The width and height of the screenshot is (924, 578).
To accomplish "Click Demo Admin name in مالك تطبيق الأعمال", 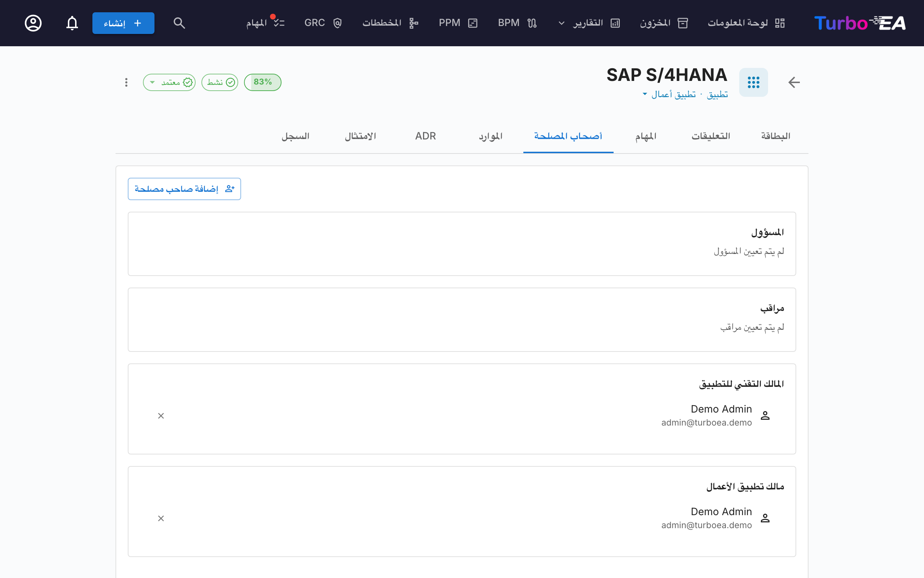I will pyautogui.click(x=721, y=512).
